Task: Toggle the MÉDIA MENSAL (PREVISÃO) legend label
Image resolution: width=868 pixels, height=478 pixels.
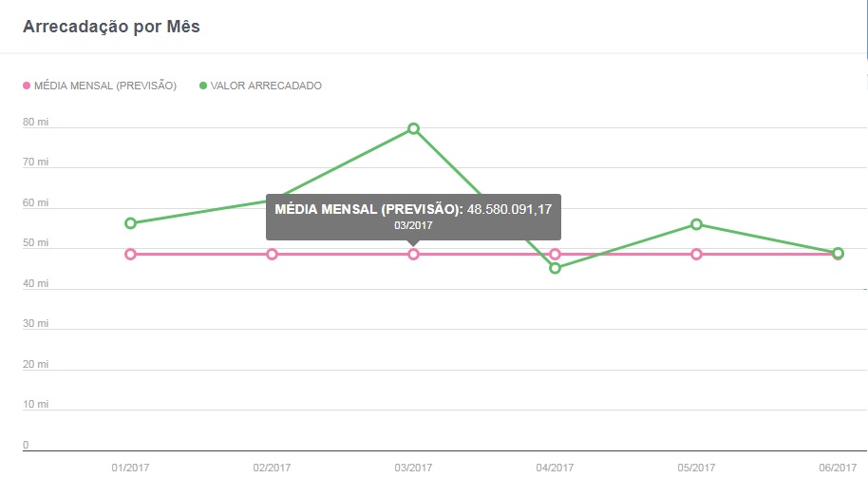Action: click(104, 86)
